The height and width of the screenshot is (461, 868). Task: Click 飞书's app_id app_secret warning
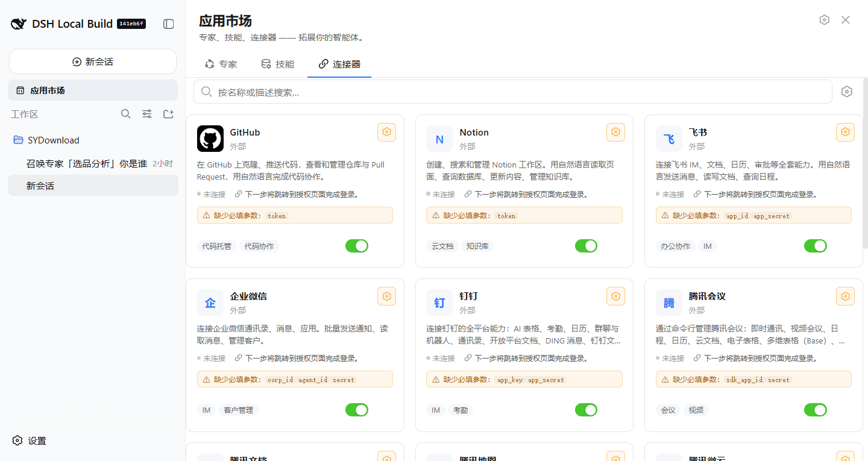tap(753, 215)
